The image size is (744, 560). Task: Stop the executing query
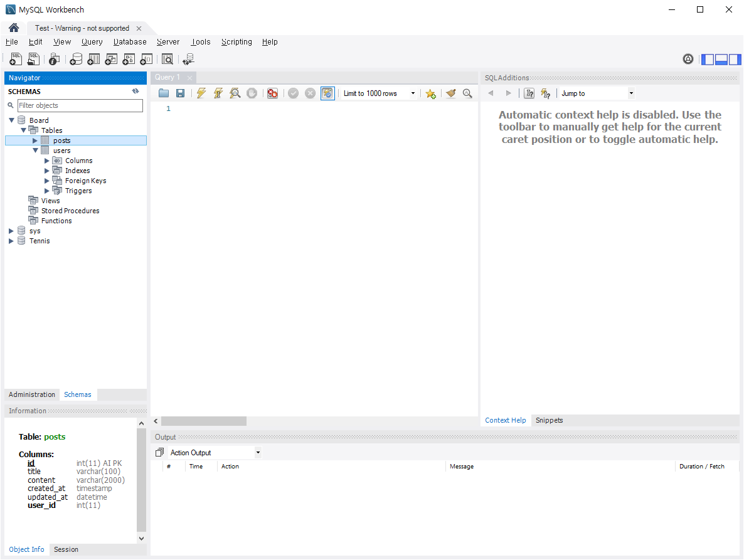pyautogui.click(x=252, y=93)
